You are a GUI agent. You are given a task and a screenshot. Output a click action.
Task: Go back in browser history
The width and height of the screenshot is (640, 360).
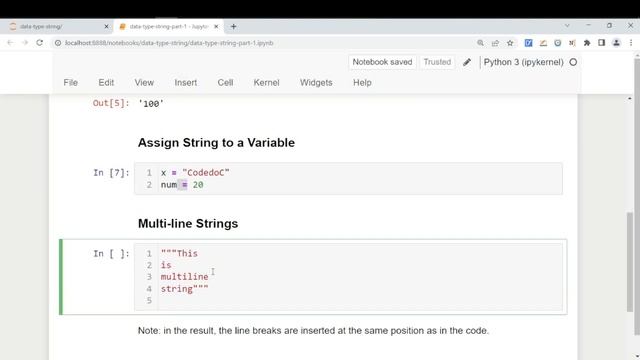11,42
